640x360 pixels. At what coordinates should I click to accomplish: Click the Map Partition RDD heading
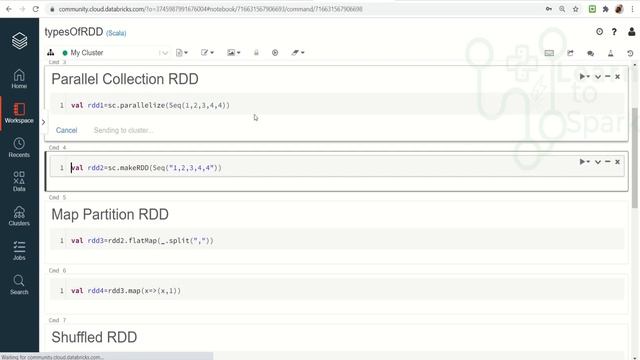[x=110, y=214]
